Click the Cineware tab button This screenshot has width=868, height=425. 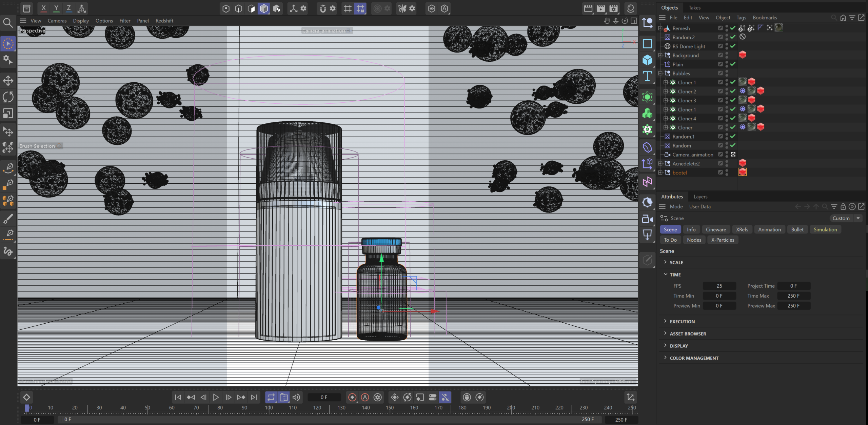[715, 229]
